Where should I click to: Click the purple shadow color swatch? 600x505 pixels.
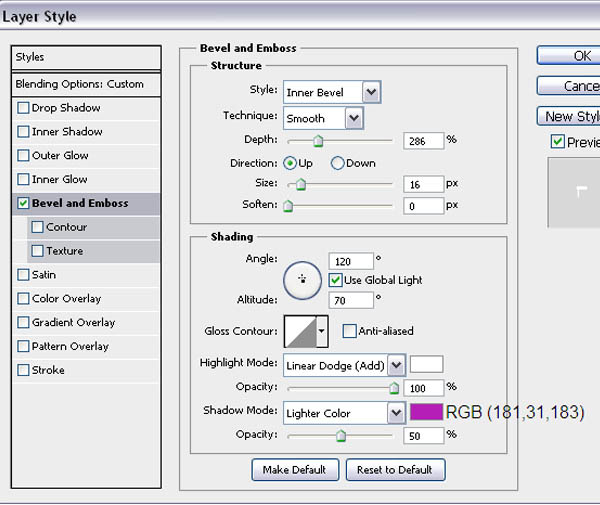pyautogui.click(x=426, y=412)
